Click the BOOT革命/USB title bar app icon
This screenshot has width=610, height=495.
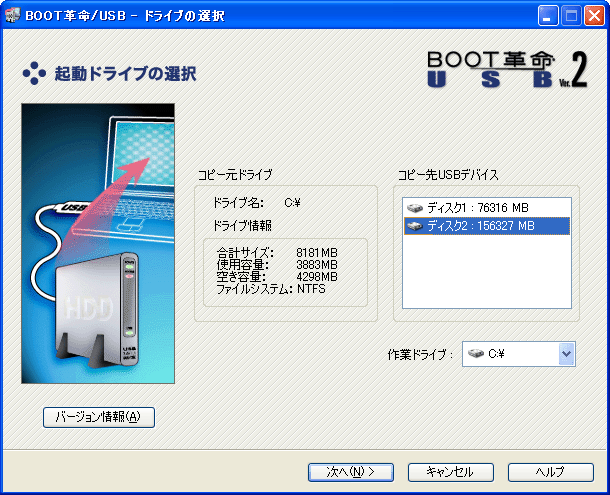pyautogui.click(x=12, y=16)
